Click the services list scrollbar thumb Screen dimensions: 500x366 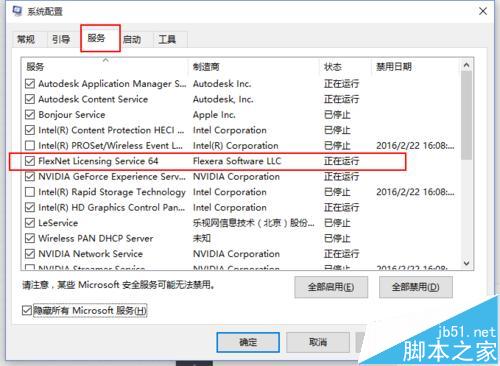(x=467, y=115)
